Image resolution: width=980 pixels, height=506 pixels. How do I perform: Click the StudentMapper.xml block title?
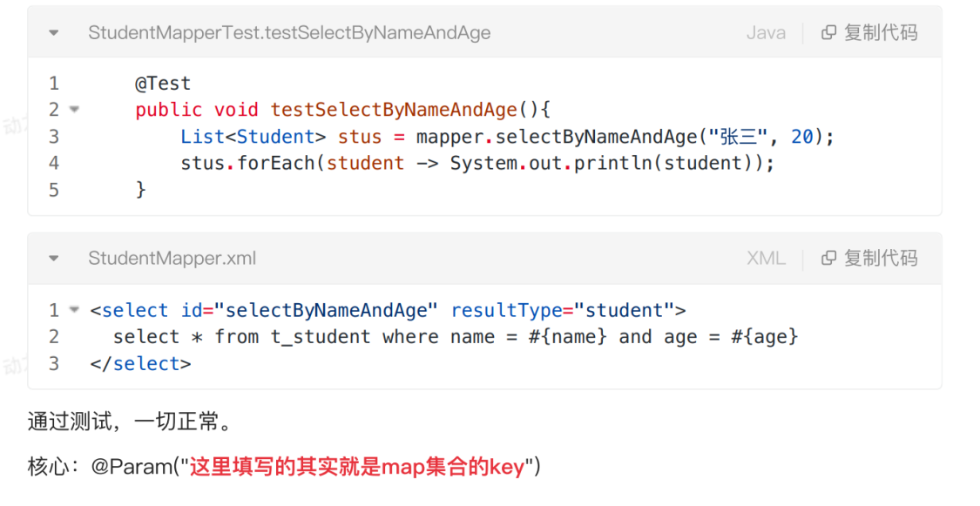tap(172, 259)
